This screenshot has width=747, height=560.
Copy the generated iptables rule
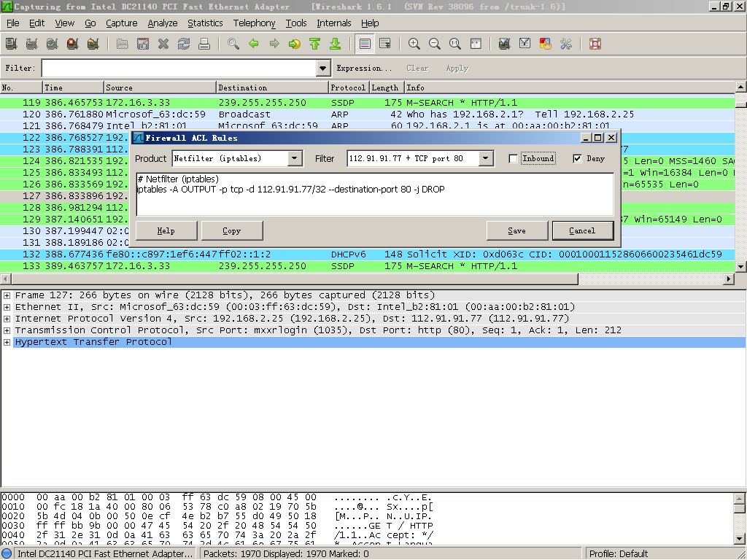pyautogui.click(x=232, y=230)
